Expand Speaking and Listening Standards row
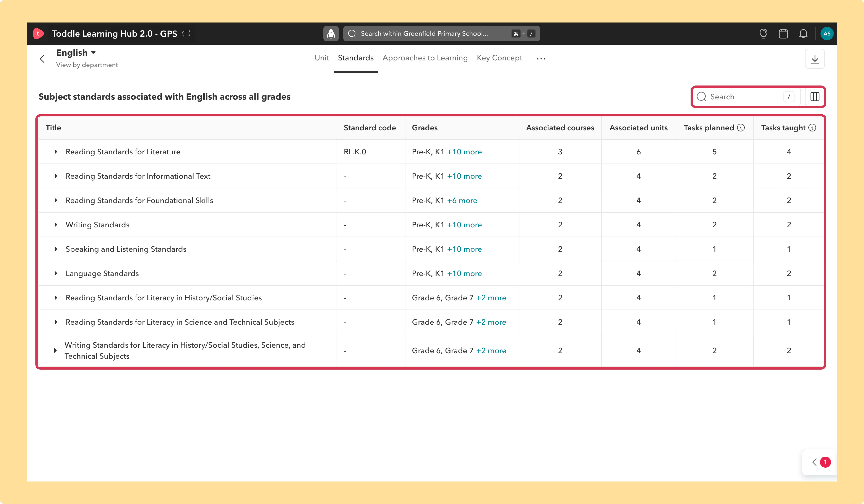The height and width of the screenshot is (504, 864). tap(56, 249)
